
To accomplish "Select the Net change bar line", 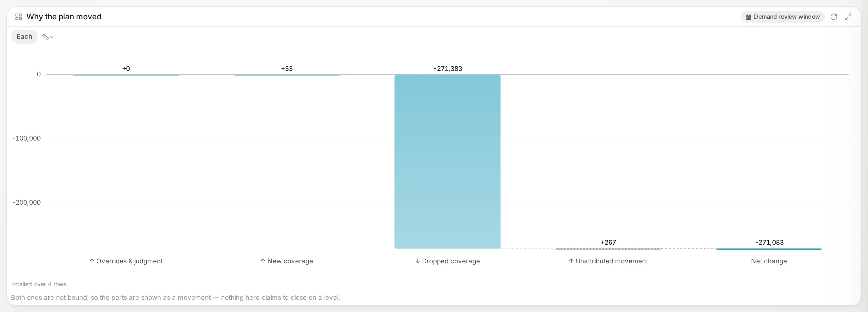I will point(768,249).
